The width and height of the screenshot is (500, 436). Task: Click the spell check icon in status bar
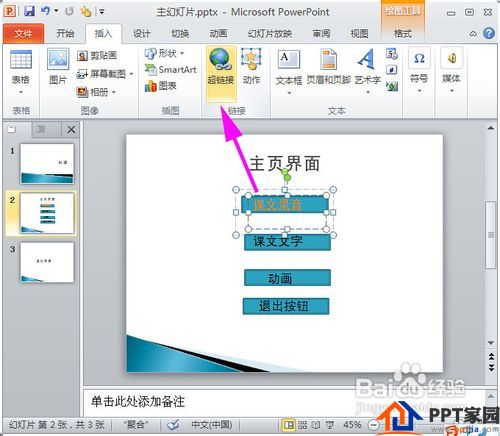click(x=174, y=425)
